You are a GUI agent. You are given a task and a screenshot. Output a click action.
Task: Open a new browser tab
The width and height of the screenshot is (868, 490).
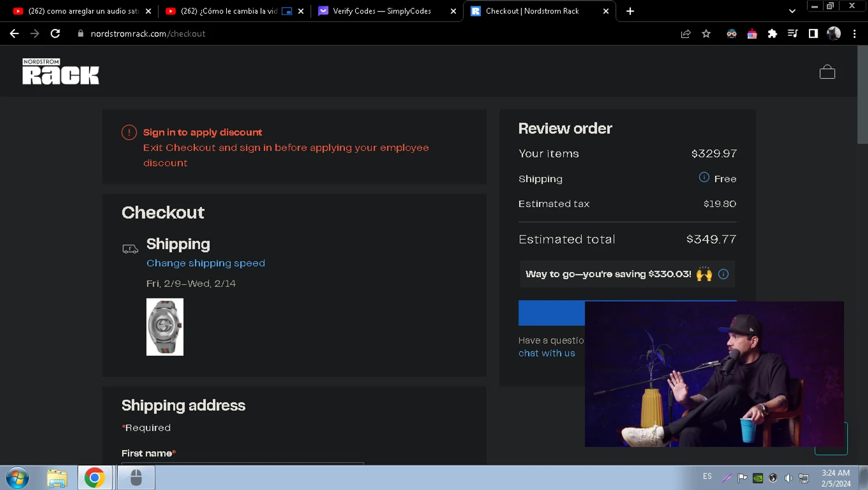click(x=630, y=11)
